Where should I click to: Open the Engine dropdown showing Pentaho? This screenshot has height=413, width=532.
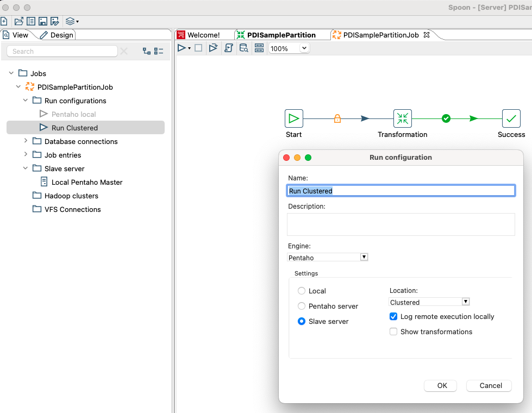coord(364,257)
